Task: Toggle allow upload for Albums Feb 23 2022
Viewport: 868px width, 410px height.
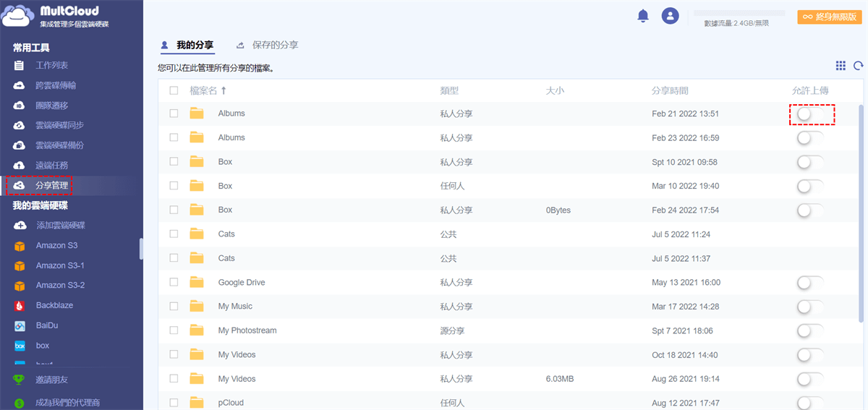Action: (810, 138)
